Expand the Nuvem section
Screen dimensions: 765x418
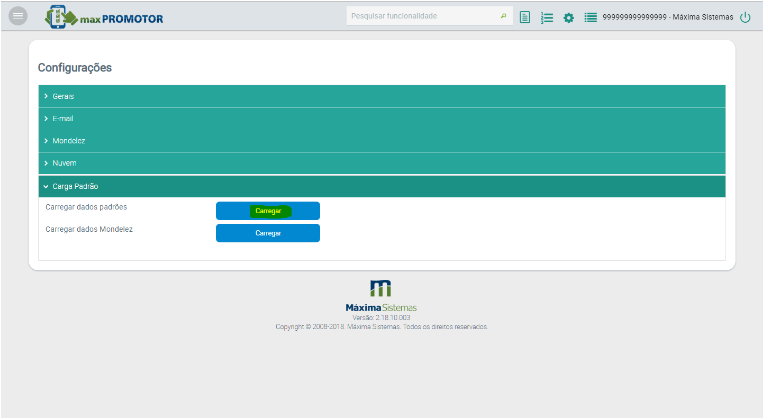coord(382,163)
